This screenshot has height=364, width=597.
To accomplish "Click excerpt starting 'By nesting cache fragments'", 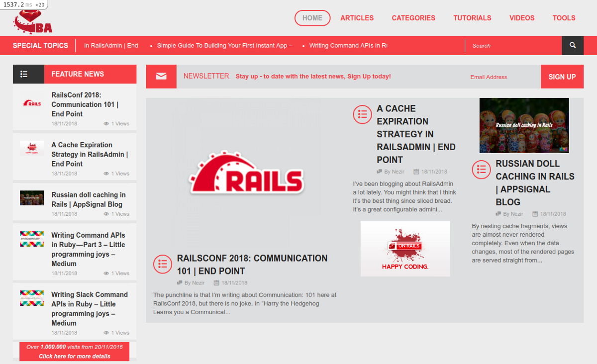I will pos(523,243).
